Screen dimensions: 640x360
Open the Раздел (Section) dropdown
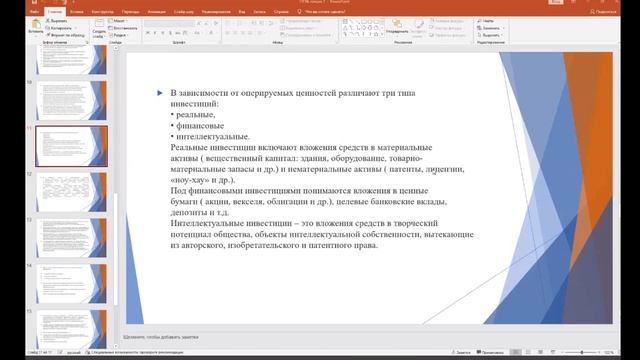118,35
